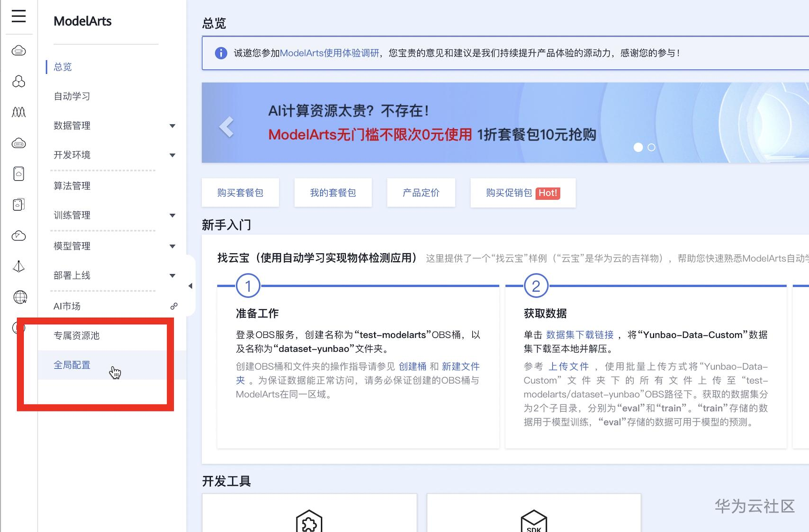Click the hexagon cluster service icon
The width and height of the screenshot is (809, 532).
click(18, 81)
